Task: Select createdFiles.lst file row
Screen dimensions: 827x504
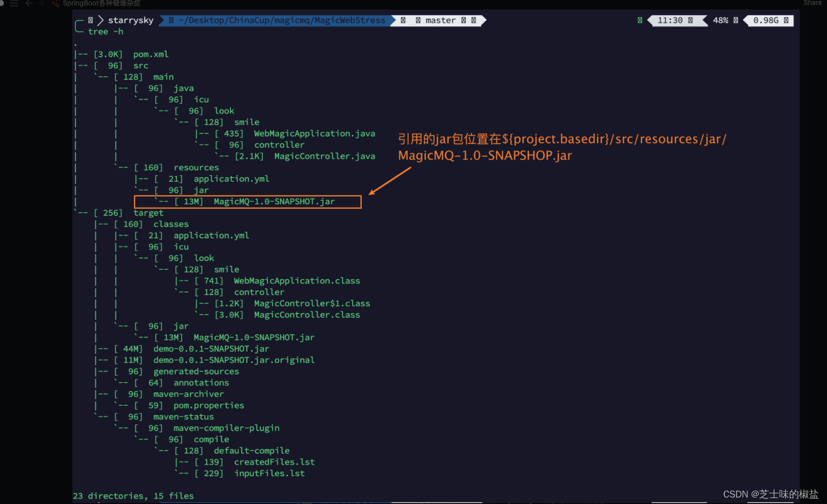Action: [245, 462]
